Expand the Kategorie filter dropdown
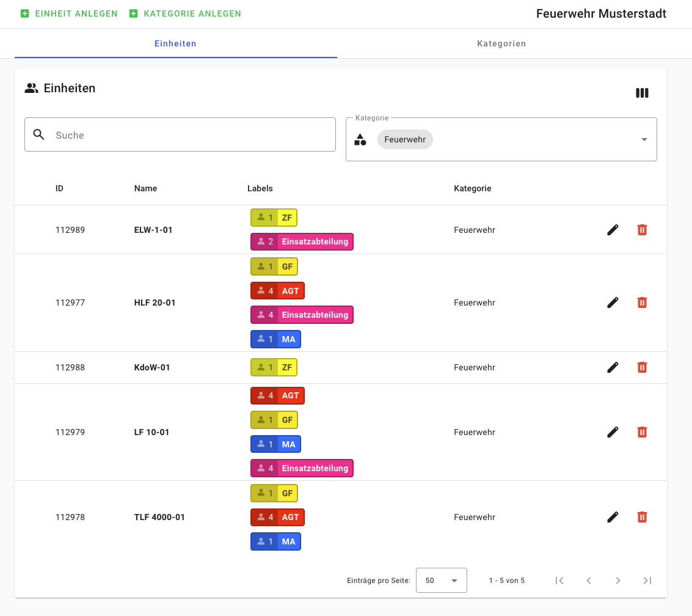Screen dimensions: 692x616 [644, 140]
